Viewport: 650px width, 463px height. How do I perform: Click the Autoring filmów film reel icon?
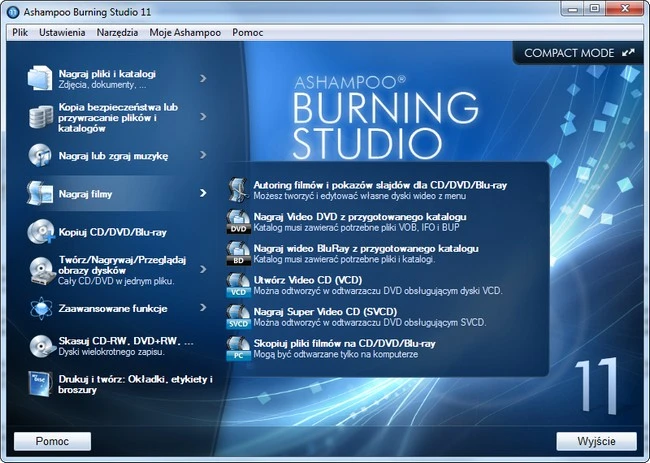coord(239,189)
